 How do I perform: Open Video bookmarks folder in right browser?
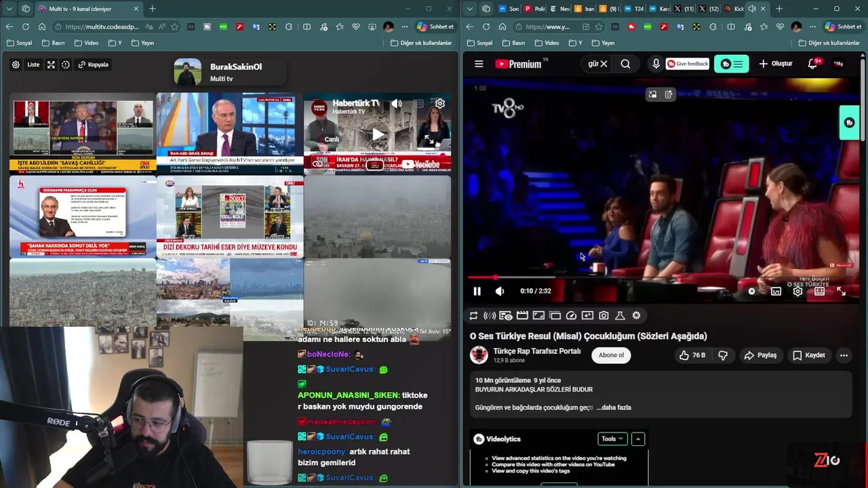(x=547, y=43)
